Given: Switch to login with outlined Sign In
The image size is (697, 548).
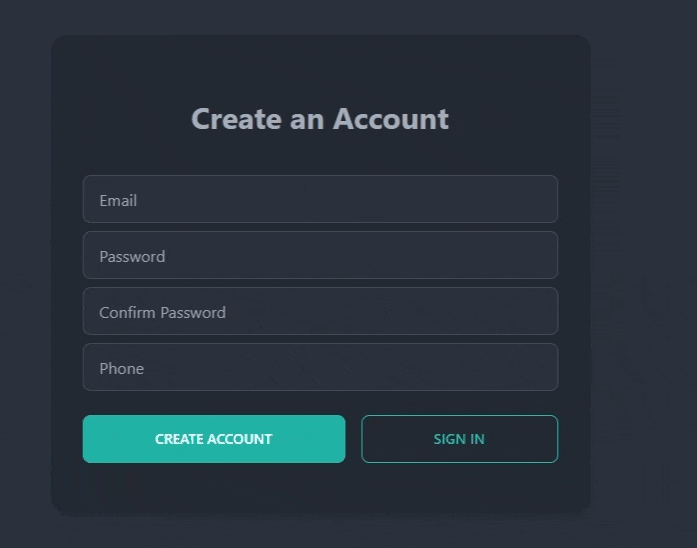Looking at the screenshot, I should pos(459,439).
